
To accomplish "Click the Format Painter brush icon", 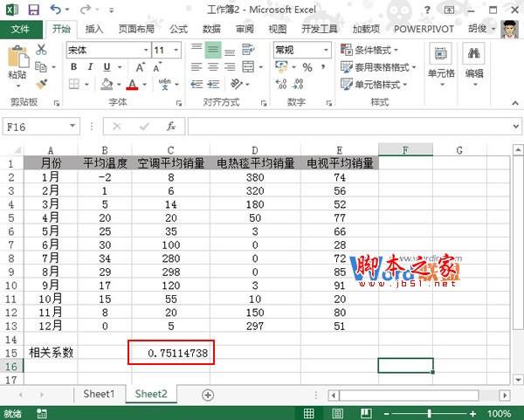I will point(41,84).
